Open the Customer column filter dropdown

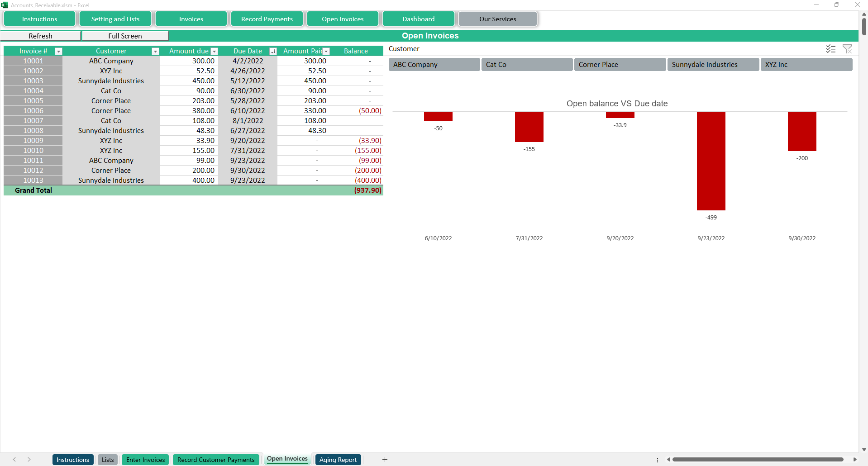point(155,52)
